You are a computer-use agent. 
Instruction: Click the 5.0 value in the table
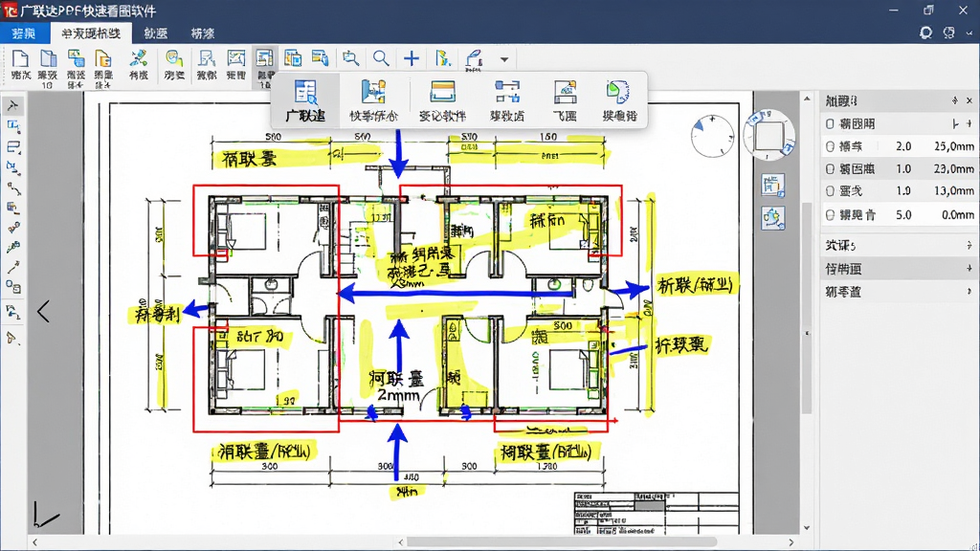coord(903,214)
